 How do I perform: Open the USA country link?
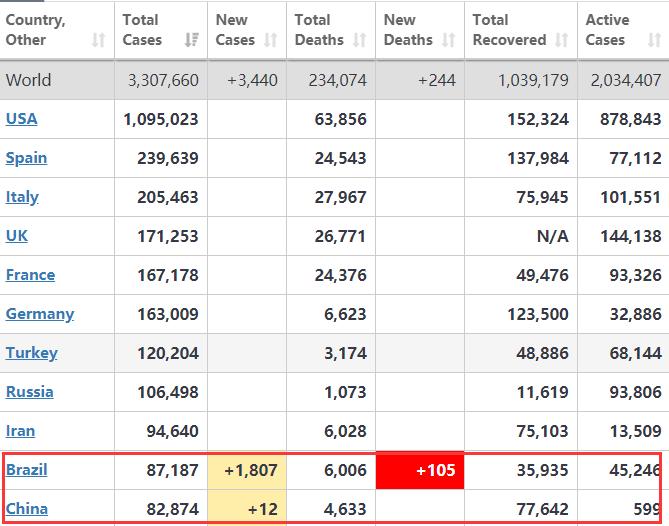(21, 119)
